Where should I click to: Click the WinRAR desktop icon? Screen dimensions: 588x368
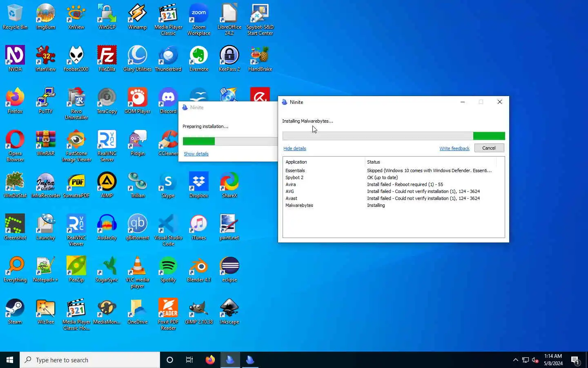pos(45,143)
